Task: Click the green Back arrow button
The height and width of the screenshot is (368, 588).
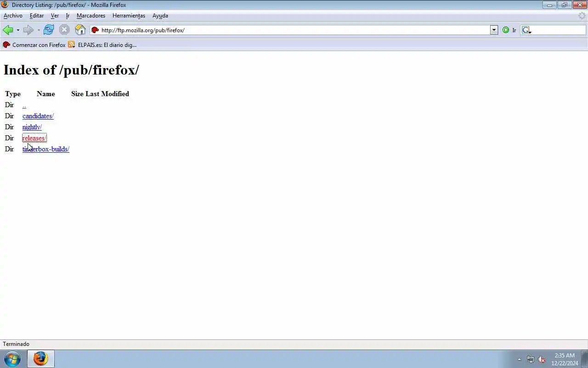Action: tap(8, 30)
